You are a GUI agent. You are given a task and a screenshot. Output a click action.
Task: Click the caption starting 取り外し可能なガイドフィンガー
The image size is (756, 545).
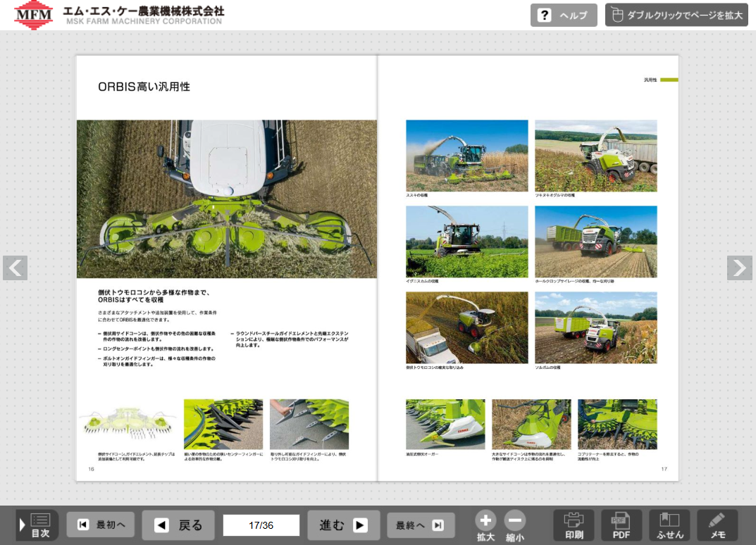click(308, 456)
